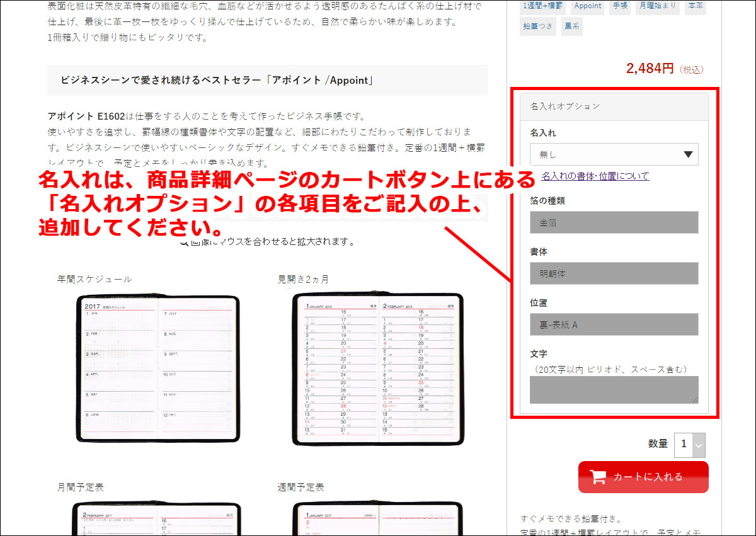Open the 箔の種類 field showing 金箔
The width and height of the screenshot is (756, 536).
[614, 222]
